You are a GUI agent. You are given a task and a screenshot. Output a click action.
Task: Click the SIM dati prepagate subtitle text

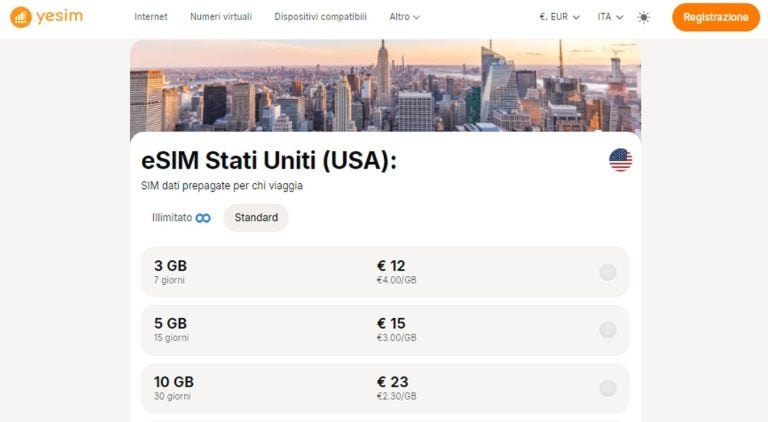(x=222, y=186)
